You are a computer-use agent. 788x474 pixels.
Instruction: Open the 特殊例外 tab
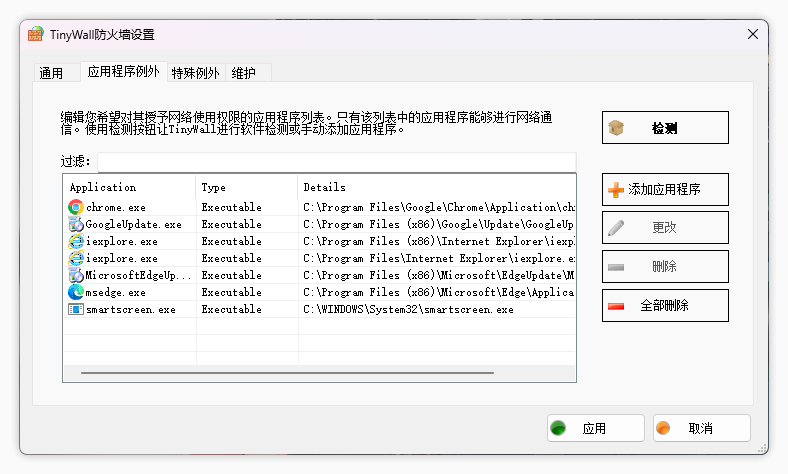pos(195,73)
